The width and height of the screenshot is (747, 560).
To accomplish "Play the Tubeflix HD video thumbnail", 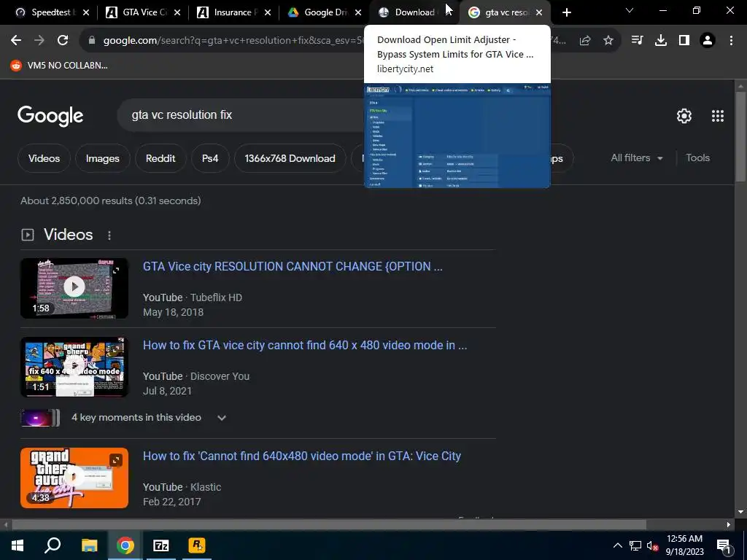I will 74,288.
